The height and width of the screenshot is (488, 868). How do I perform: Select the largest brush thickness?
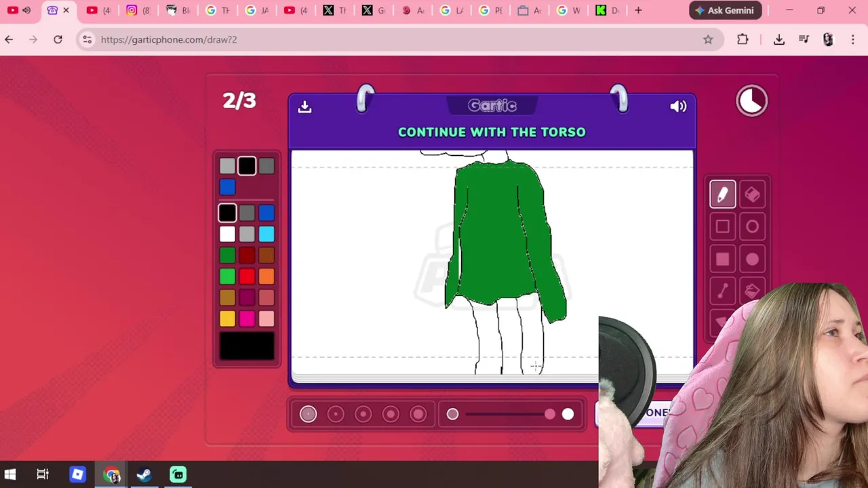pos(418,414)
